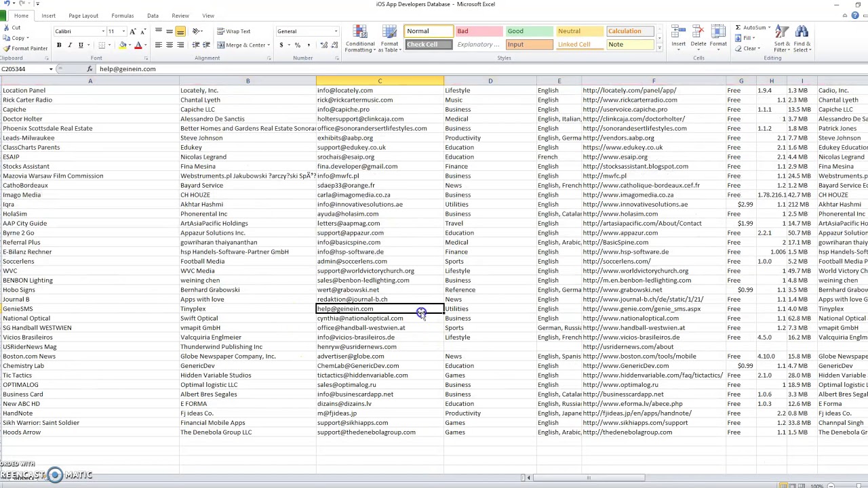The width and height of the screenshot is (868, 488).
Task: Decrease indent of cell content
Action: 196,45
